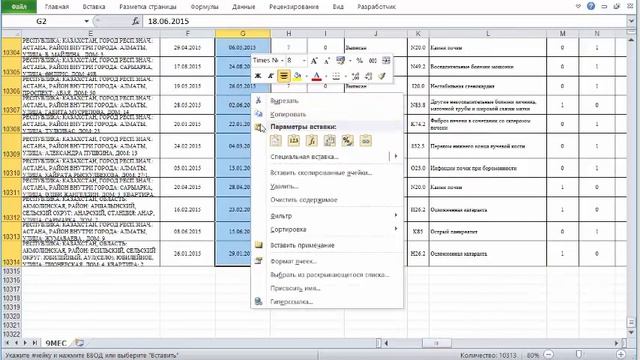Choose Присвоить имя from context menu
The height and width of the screenshot is (360, 640).
[x=295, y=288]
